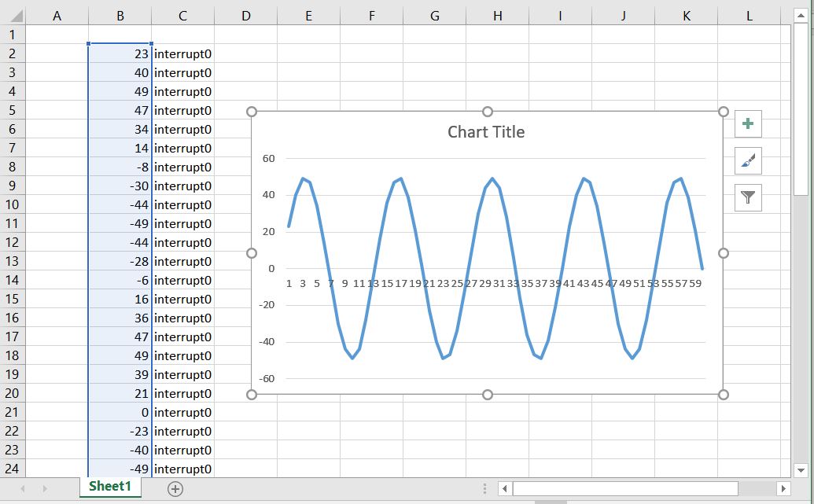
Task: Click horizontal scrollbar left arrow
Action: point(505,489)
